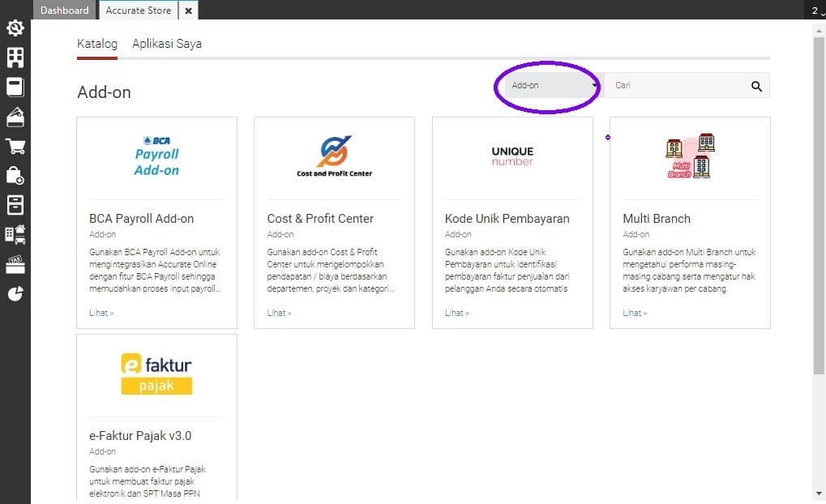Select the company building icon in sidebar
Viewport: 826px width, 504px height.
tap(15, 58)
